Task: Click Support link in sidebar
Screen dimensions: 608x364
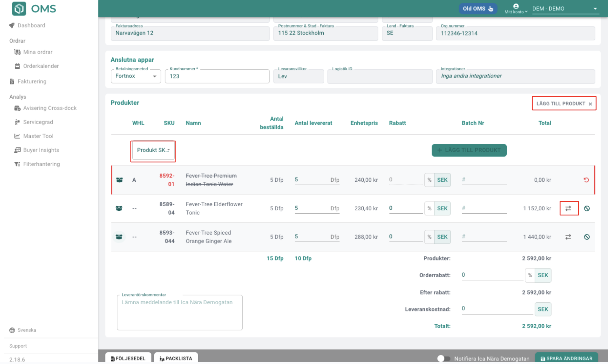Action: pos(18,346)
